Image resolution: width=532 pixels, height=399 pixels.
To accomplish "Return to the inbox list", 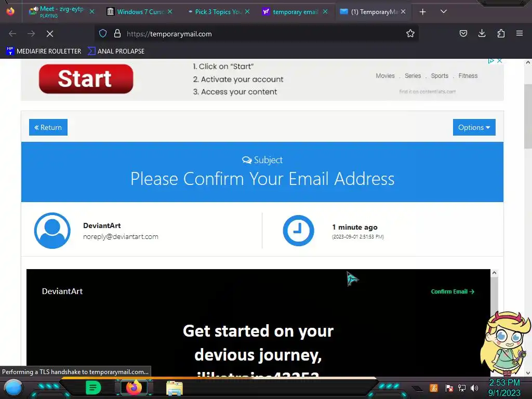I will (48, 127).
